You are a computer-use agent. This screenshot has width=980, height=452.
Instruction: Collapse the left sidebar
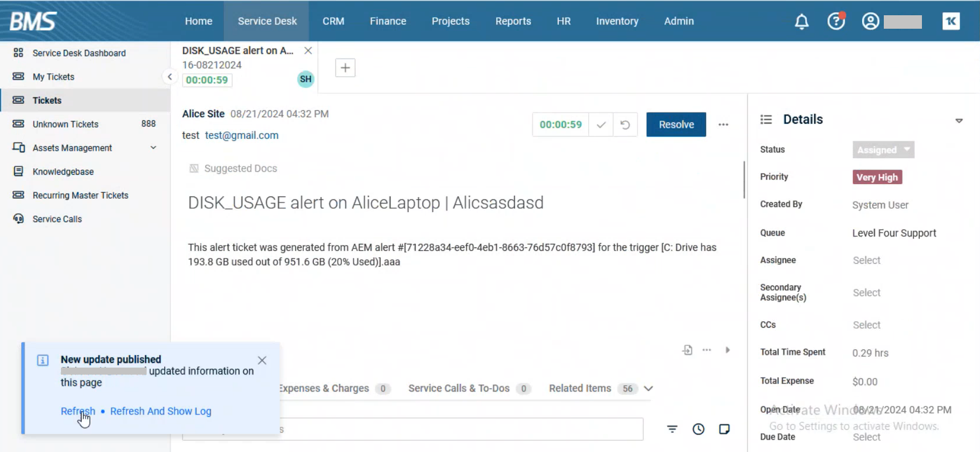click(169, 77)
